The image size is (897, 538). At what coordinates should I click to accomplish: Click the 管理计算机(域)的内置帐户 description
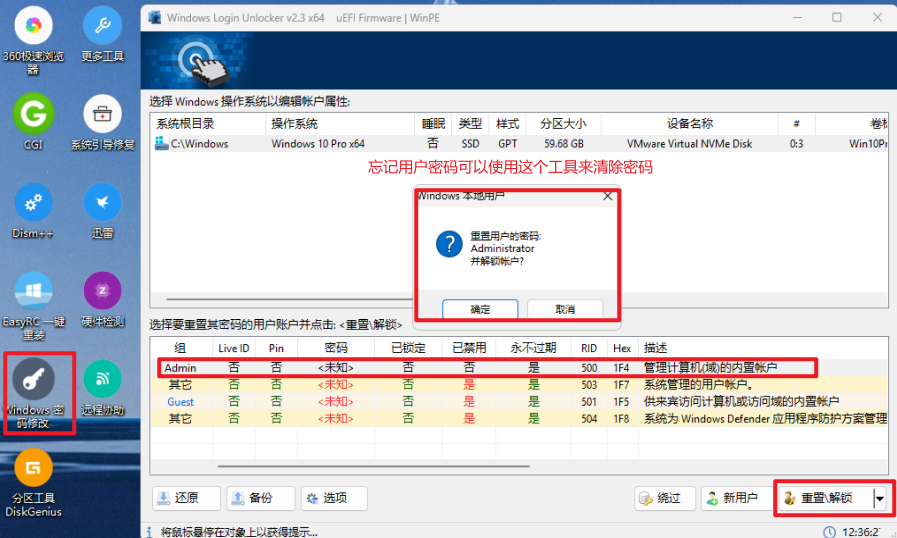[x=711, y=367]
